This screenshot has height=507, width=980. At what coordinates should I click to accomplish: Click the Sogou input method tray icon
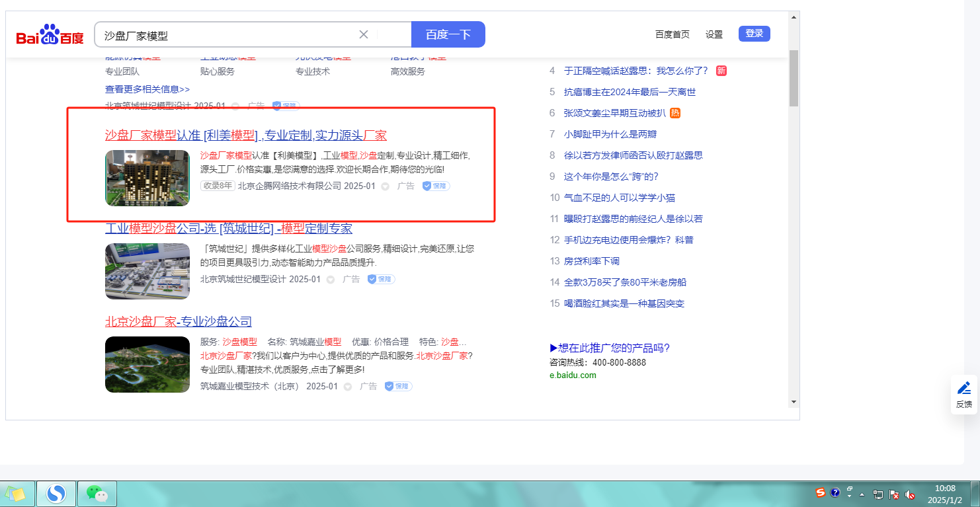(820, 492)
